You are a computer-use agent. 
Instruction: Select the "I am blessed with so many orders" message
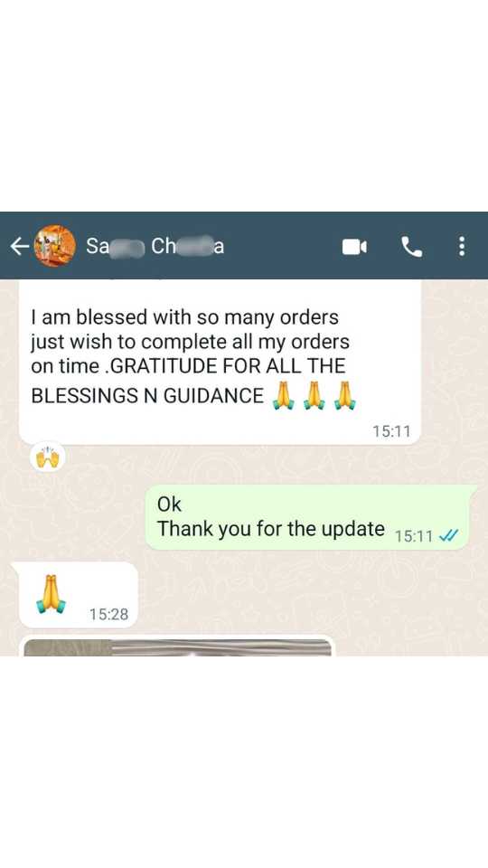220,362
